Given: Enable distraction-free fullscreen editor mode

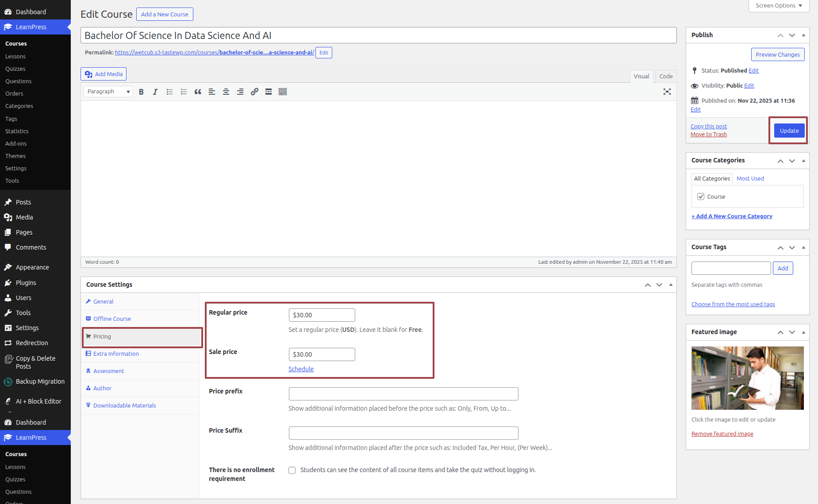Looking at the screenshot, I should 667,92.
